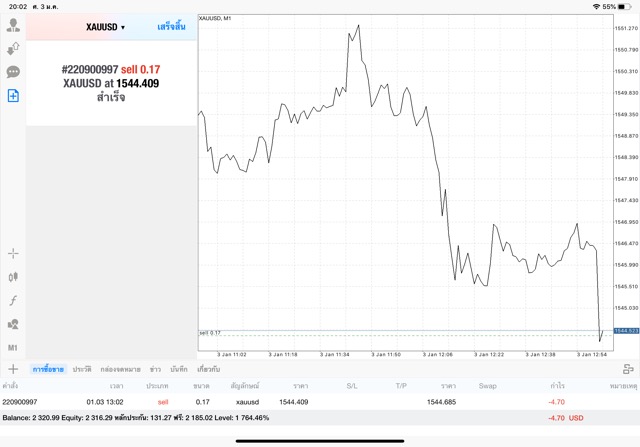This screenshot has width=640, height=447.
Task: Open the accounts profile icon
Action: coord(13,25)
